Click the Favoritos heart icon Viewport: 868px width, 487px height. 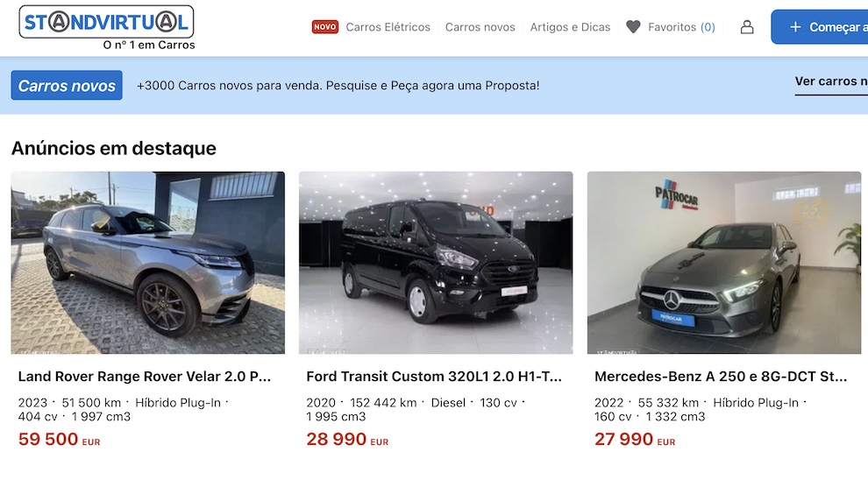tap(633, 26)
